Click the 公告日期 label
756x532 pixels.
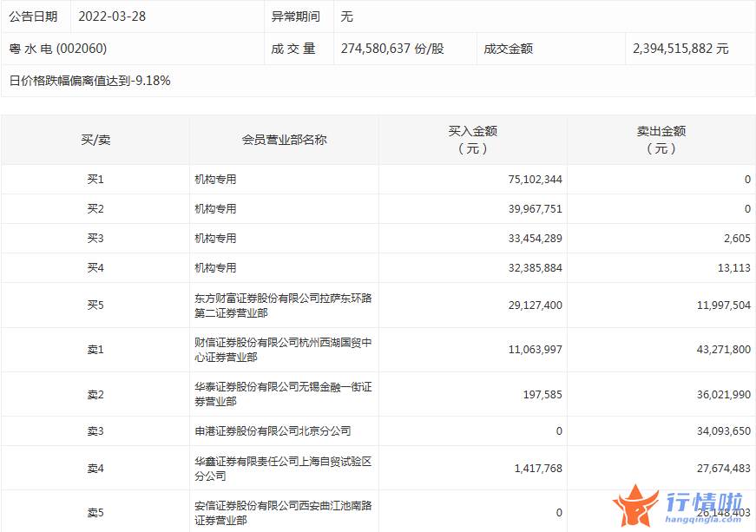click(33, 16)
